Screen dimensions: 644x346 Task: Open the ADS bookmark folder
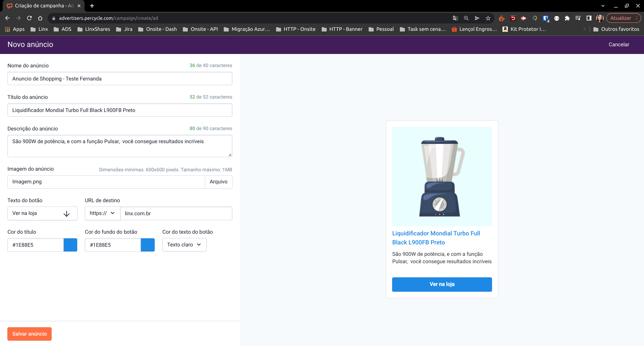coord(63,29)
